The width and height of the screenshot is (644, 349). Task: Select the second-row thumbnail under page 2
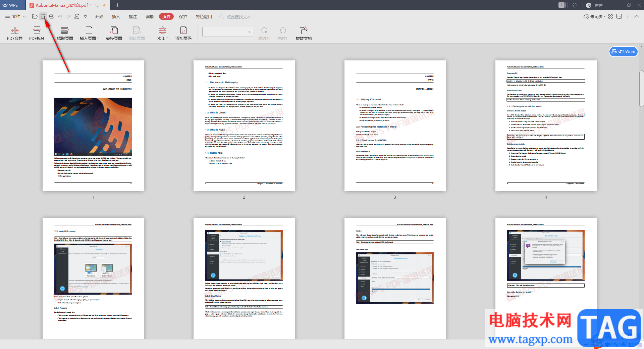coord(244,279)
